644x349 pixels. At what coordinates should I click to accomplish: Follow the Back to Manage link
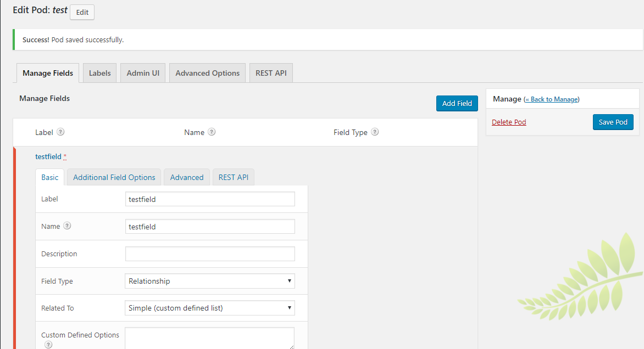551,99
